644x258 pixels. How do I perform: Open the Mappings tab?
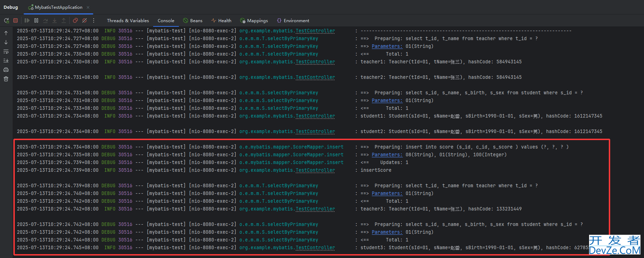(254, 21)
